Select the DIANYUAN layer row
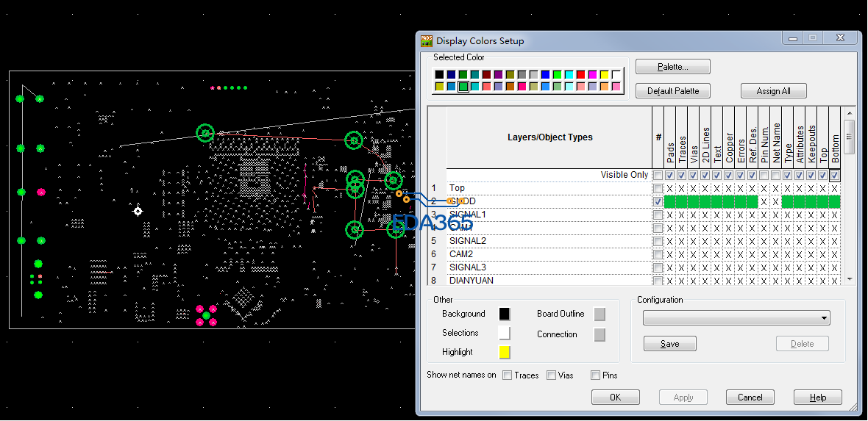 549,281
